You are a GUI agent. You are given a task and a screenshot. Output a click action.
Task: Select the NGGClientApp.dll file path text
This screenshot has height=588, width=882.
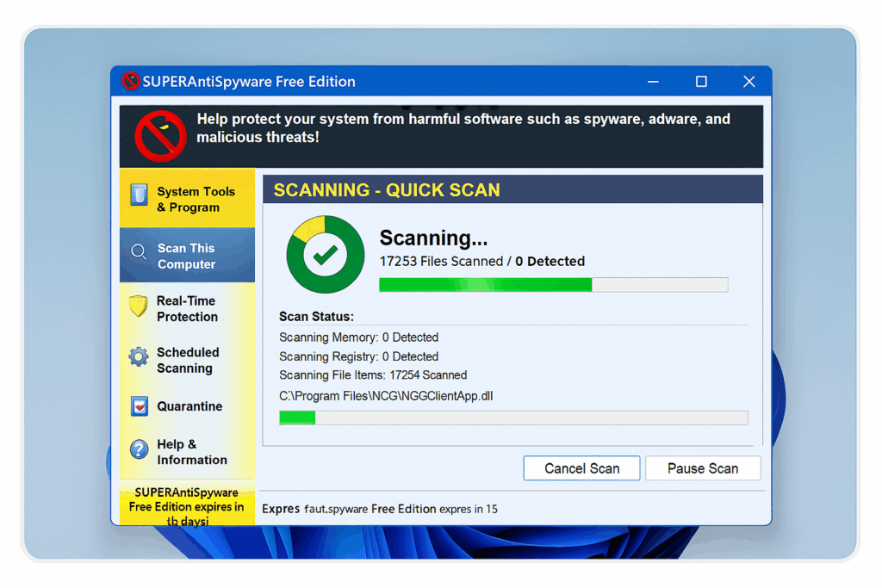click(x=385, y=395)
